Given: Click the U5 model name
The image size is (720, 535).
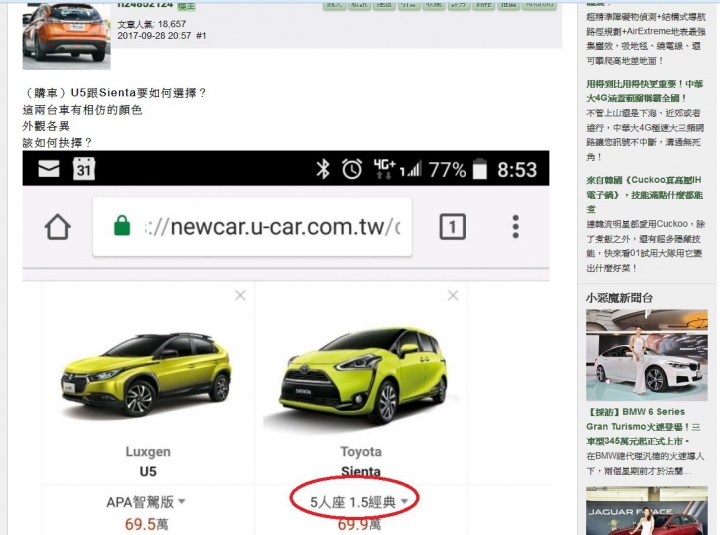Looking at the screenshot, I should [148, 472].
